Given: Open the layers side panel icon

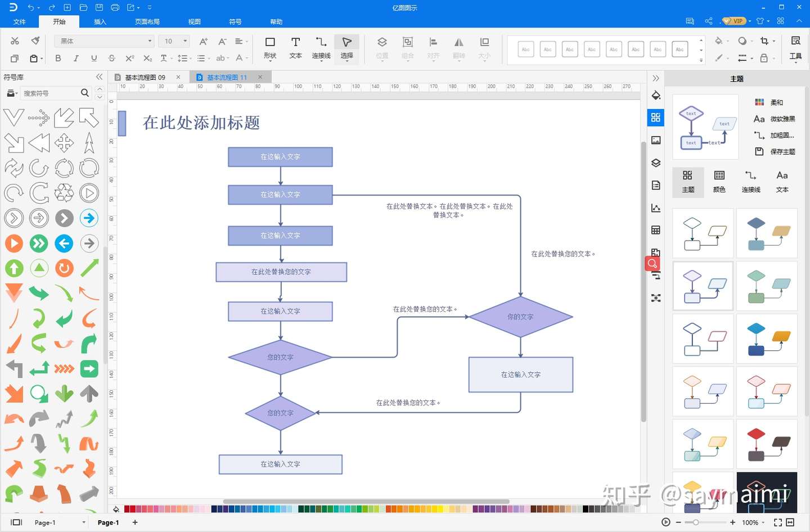Looking at the screenshot, I should point(656,163).
